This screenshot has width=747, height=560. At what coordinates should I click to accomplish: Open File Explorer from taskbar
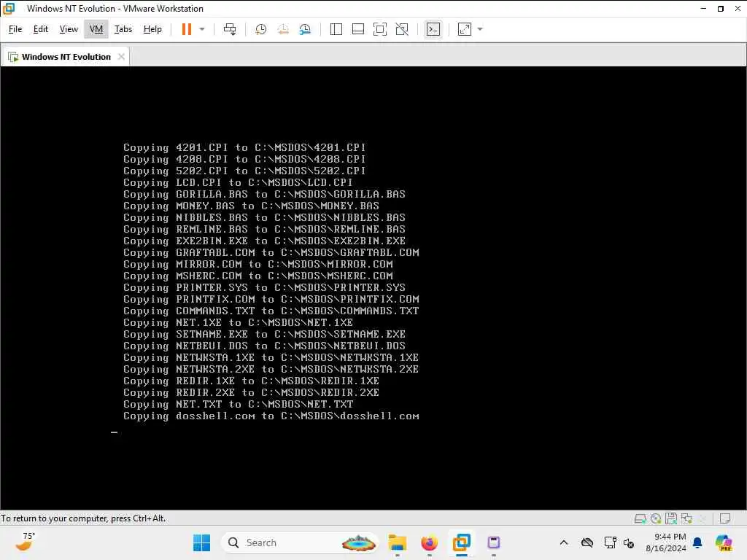(x=398, y=542)
